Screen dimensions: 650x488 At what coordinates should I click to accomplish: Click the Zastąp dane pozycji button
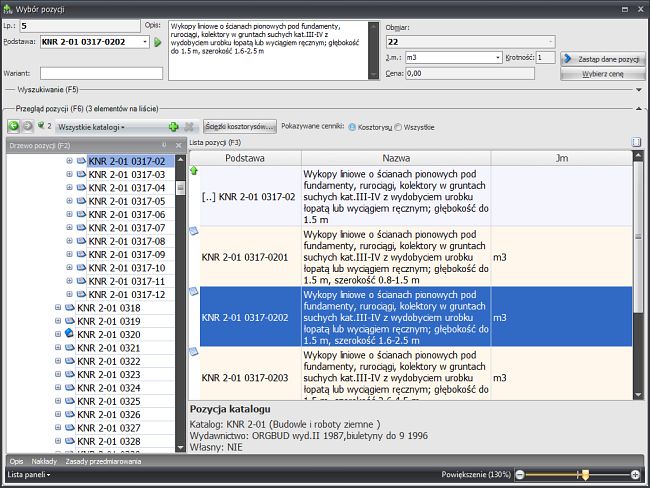(x=602, y=59)
